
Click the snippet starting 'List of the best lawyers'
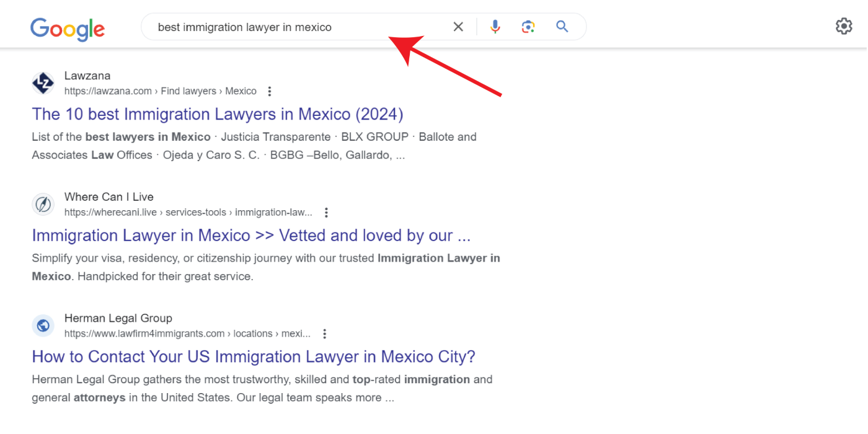point(254,146)
